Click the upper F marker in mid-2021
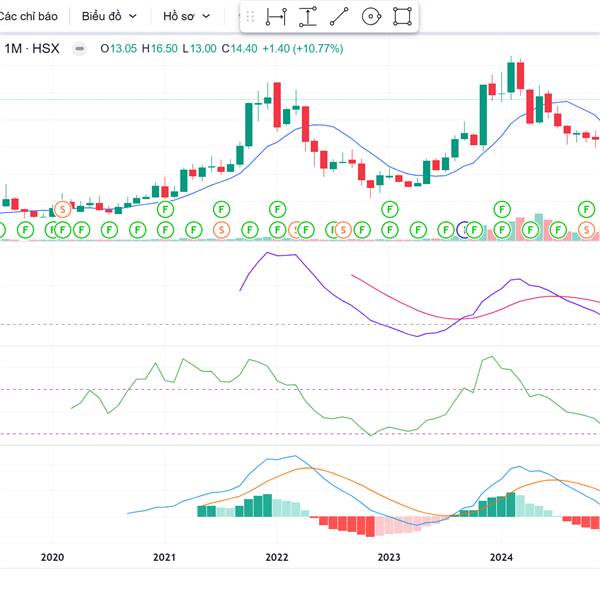The width and height of the screenshot is (600, 600). click(221, 209)
